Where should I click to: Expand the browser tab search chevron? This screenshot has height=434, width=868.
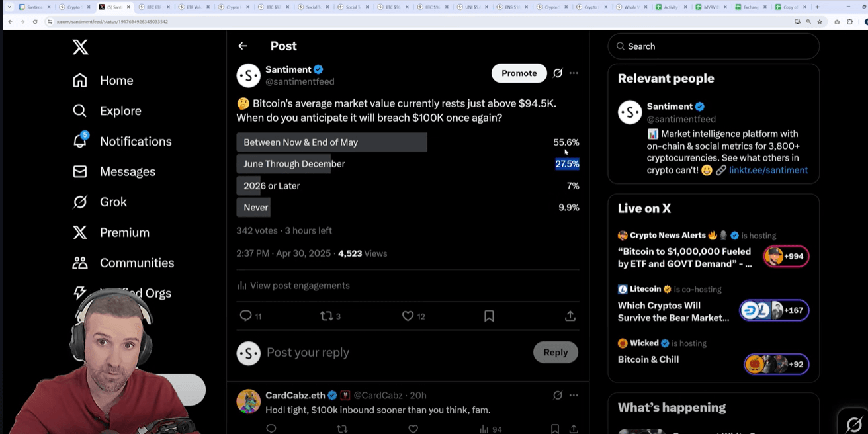(x=9, y=7)
